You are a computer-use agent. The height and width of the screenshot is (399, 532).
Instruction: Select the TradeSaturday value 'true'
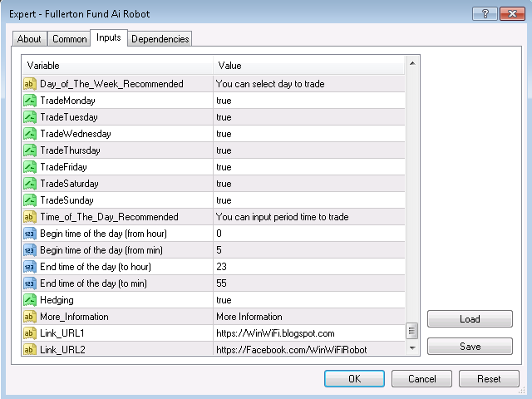pyautogui.click(x=224, y=184)
